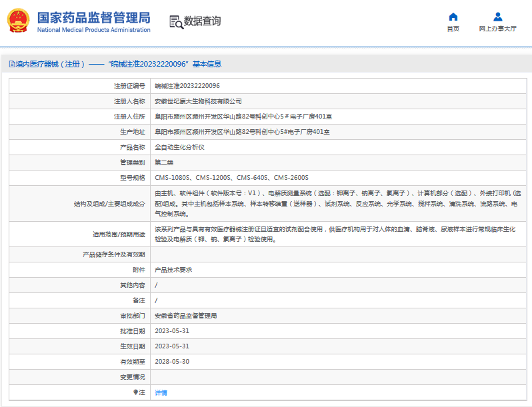Click the 产品储存条件及有效期 label
Image resolution: width=532 pixels, height=407 pixels.
113,254
